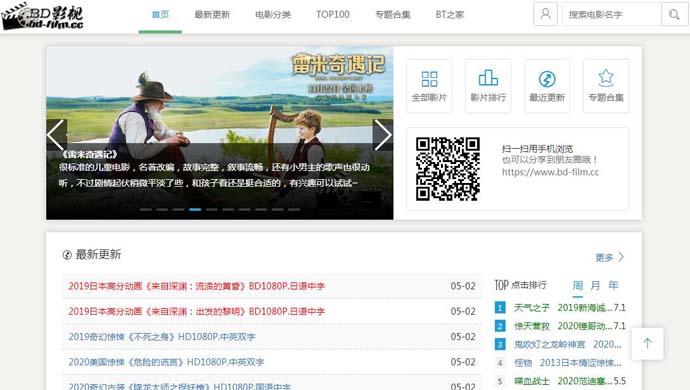Advance to the next carousel slide
690x390 pixels.
(382, 135)
